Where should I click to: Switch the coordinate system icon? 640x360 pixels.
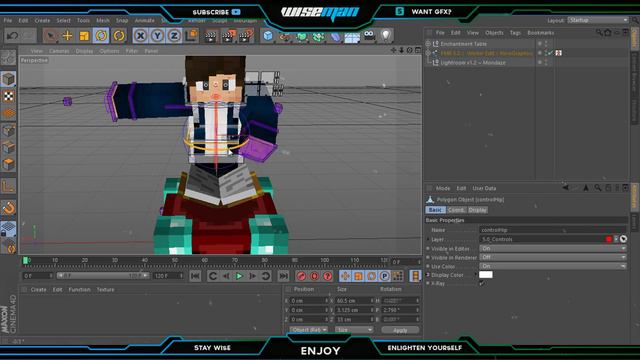pyautogui.click(x=191, y=36)
